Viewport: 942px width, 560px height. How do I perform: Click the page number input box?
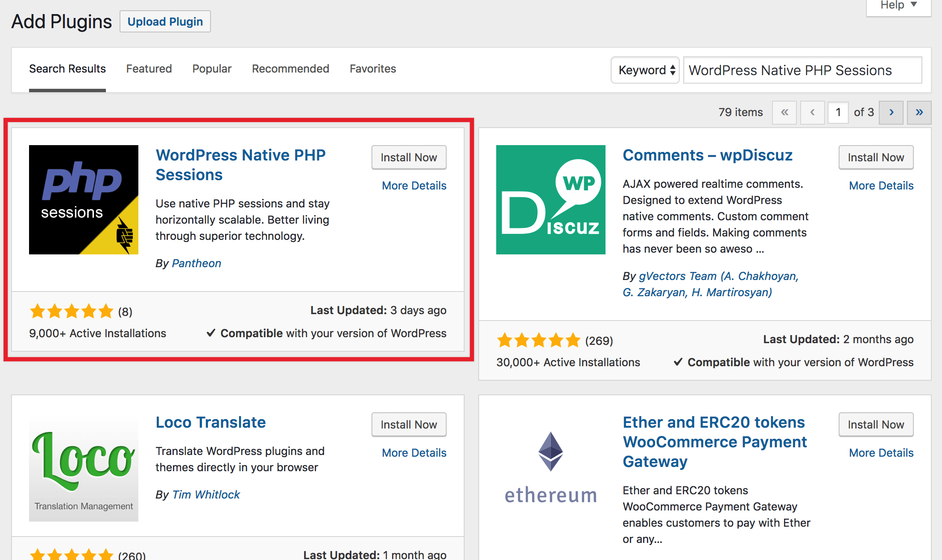click(x=838, y=112)
